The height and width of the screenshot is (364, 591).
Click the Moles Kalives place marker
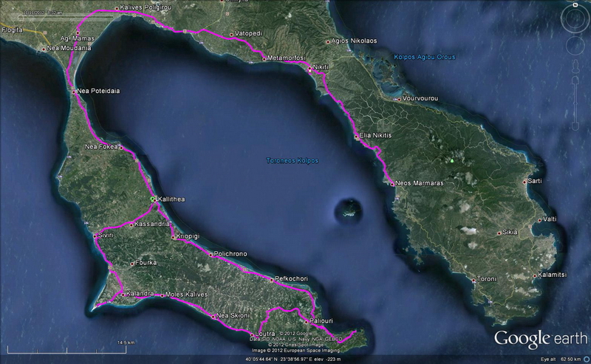pos(163,295)
